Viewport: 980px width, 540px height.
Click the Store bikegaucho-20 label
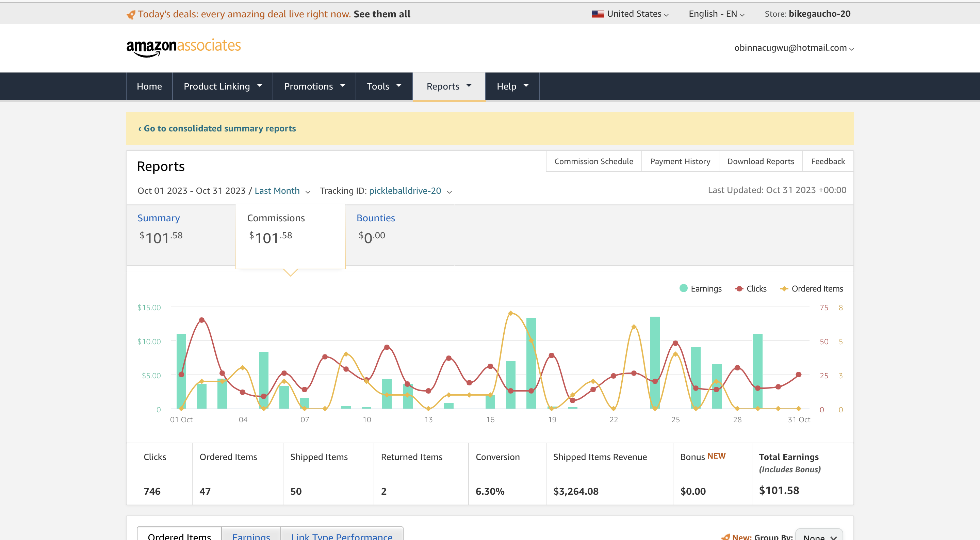point(808,14)
